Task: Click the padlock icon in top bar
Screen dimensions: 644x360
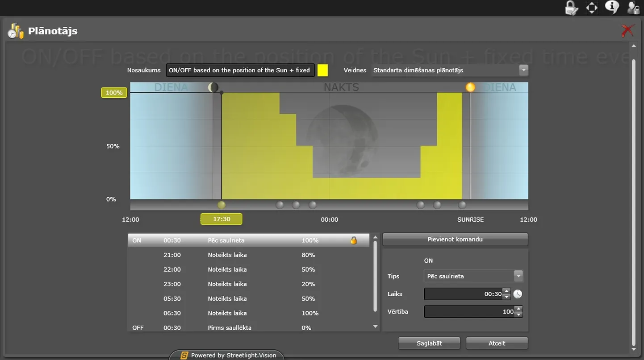Action: coord(571,8)
